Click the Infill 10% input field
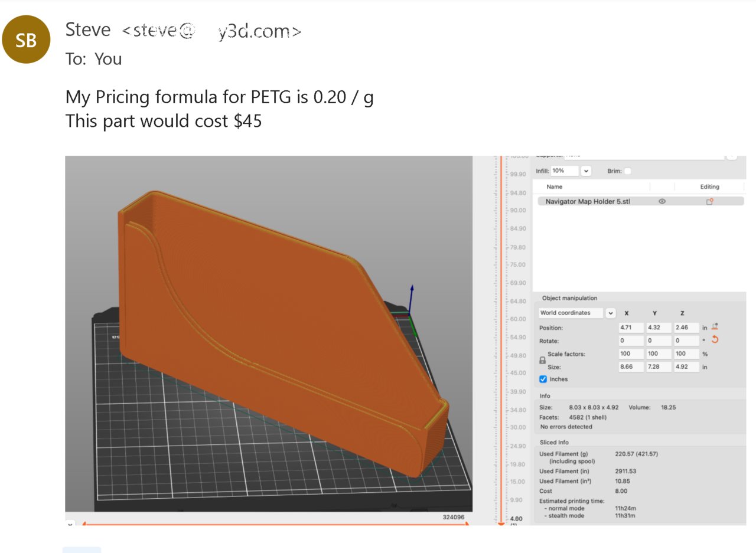Viewport: 756px width, 553px height. tap(565, 171)
